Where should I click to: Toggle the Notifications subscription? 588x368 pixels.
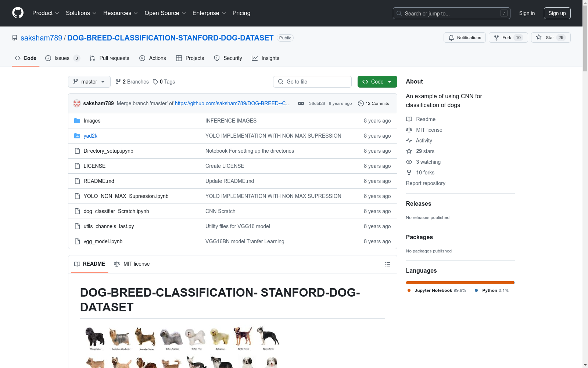465,37
